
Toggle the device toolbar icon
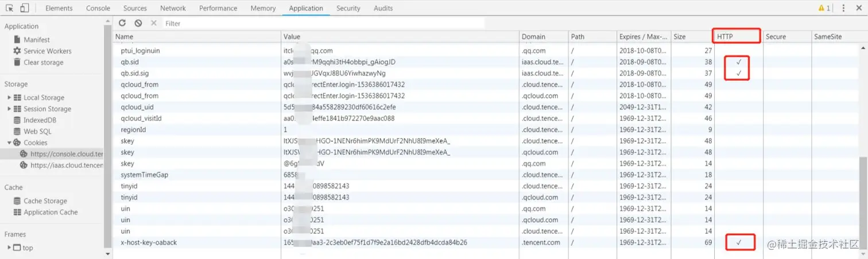click(25, 8)
